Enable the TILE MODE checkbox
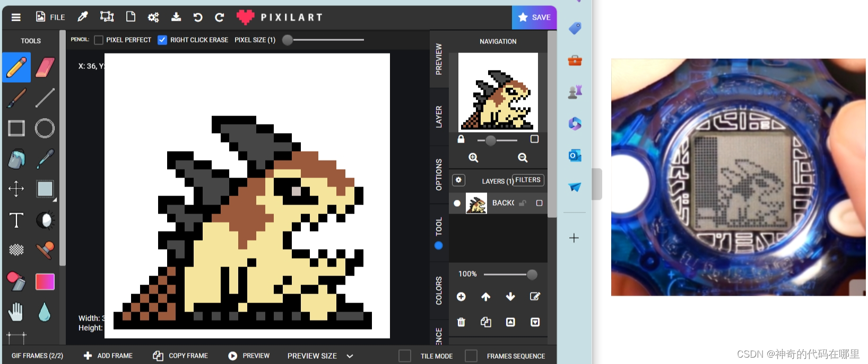 click(x=405, y=356)
